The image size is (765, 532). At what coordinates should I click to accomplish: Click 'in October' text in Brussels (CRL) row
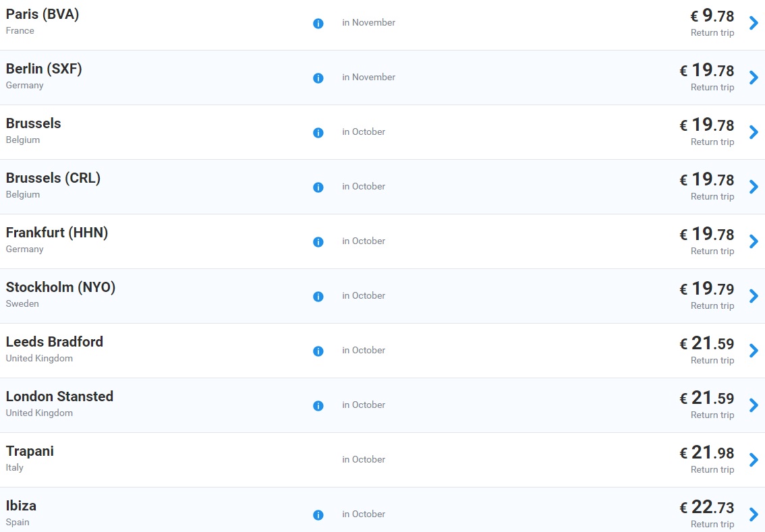pos(364,187)
